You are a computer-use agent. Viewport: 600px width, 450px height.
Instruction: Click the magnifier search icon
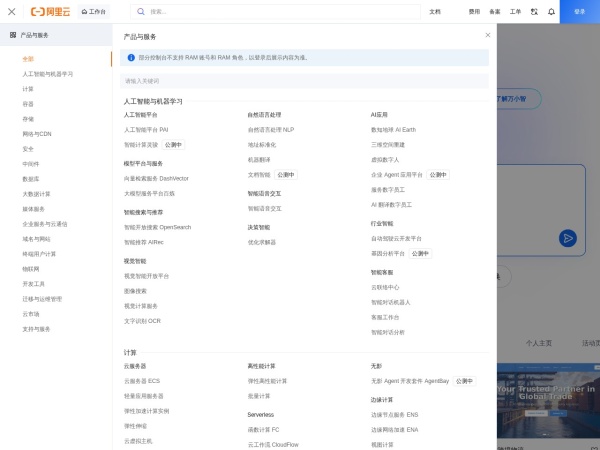[x=141, y=11]
